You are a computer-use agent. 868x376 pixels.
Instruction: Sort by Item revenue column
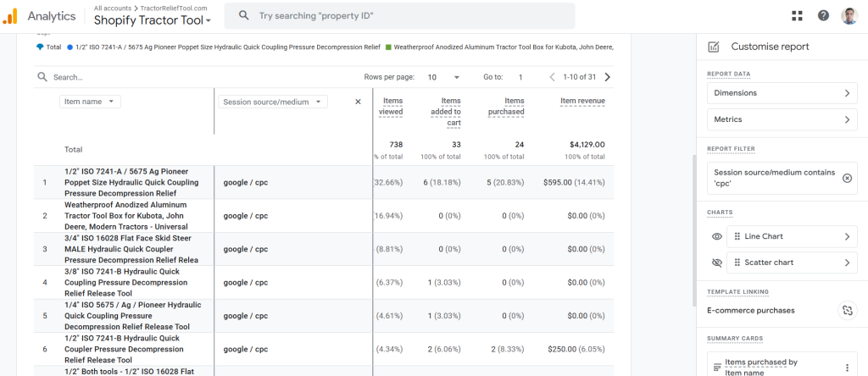tap(582, 101)
